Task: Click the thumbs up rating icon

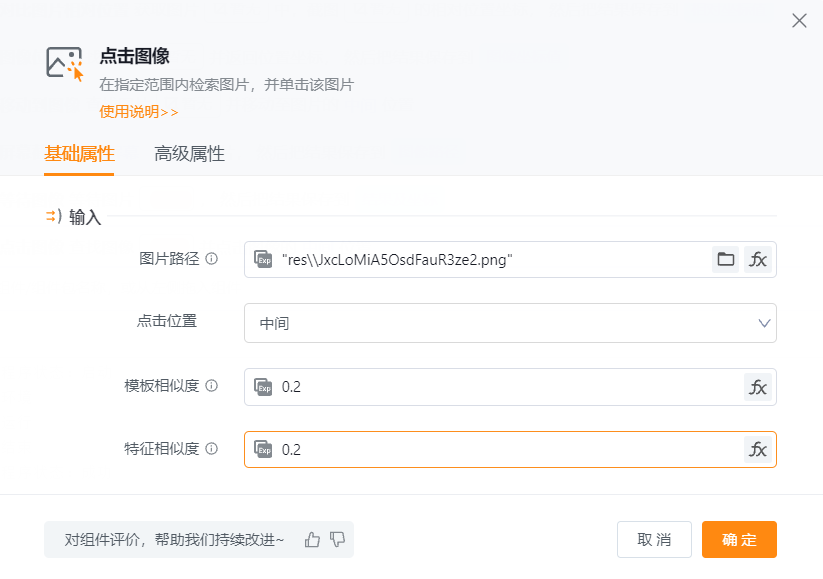Action: 313,539
